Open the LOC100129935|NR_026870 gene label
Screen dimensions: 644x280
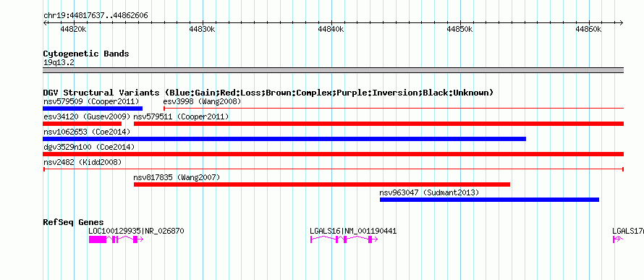pos(136,231)
